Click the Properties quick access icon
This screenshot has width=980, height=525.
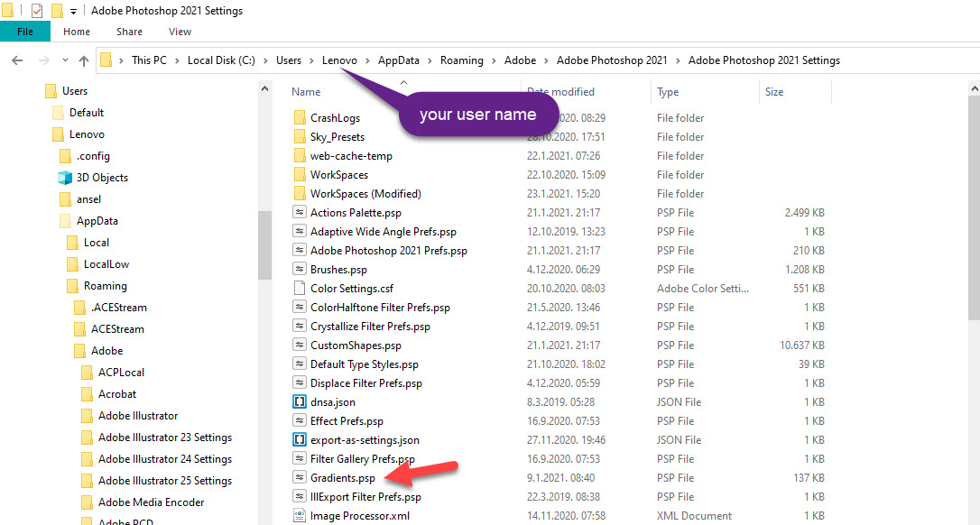pos(37,11)
